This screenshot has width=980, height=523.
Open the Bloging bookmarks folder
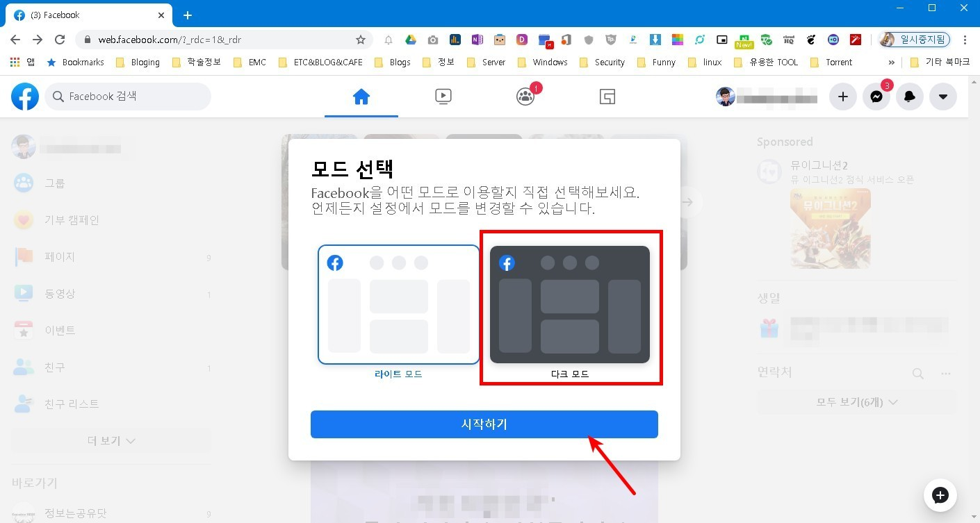138,62
